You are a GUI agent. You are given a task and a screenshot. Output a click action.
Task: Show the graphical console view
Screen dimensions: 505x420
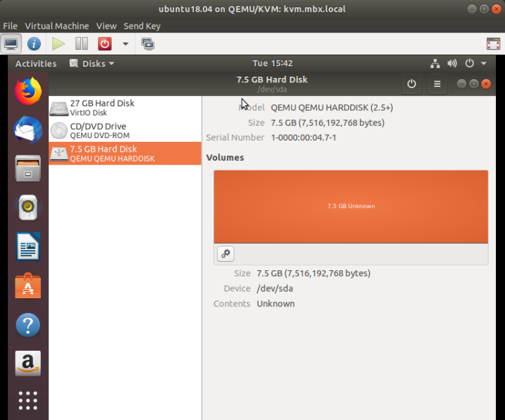[x=11, y=44]
